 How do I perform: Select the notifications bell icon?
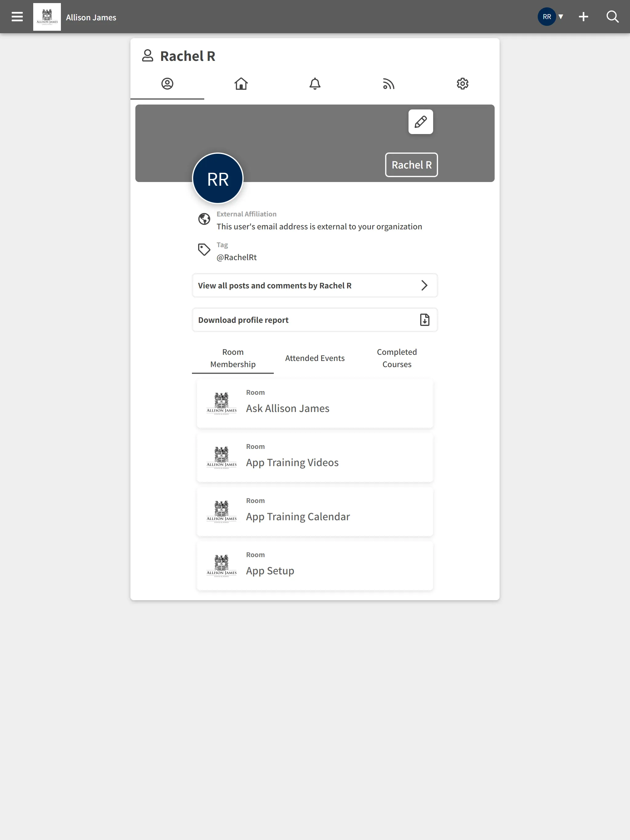(314, 83)
